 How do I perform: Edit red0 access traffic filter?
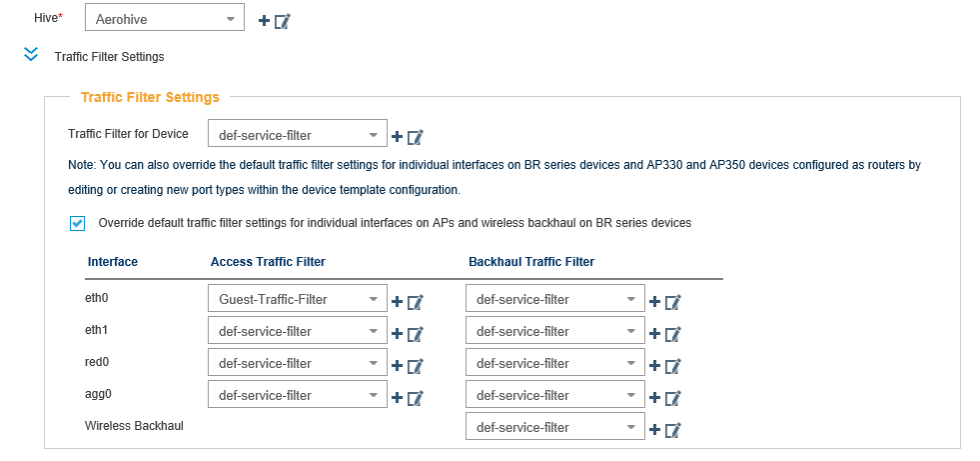click(x=416, y=366)
